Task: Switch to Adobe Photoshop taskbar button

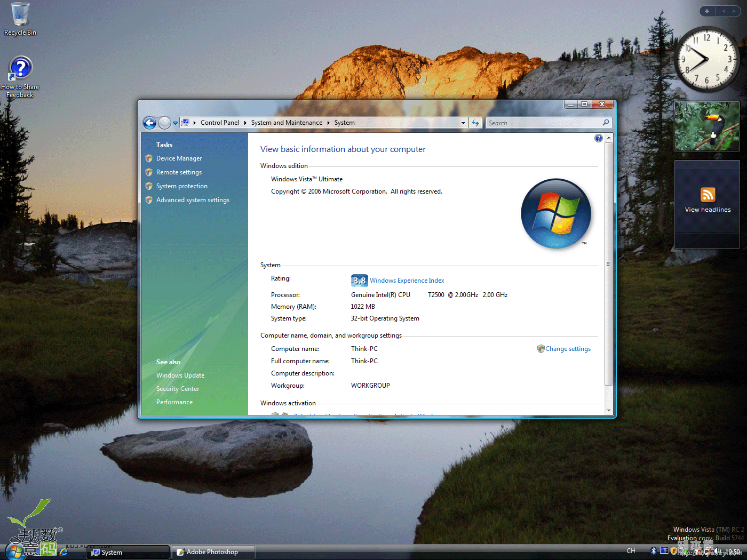Action: pos(213,552)
